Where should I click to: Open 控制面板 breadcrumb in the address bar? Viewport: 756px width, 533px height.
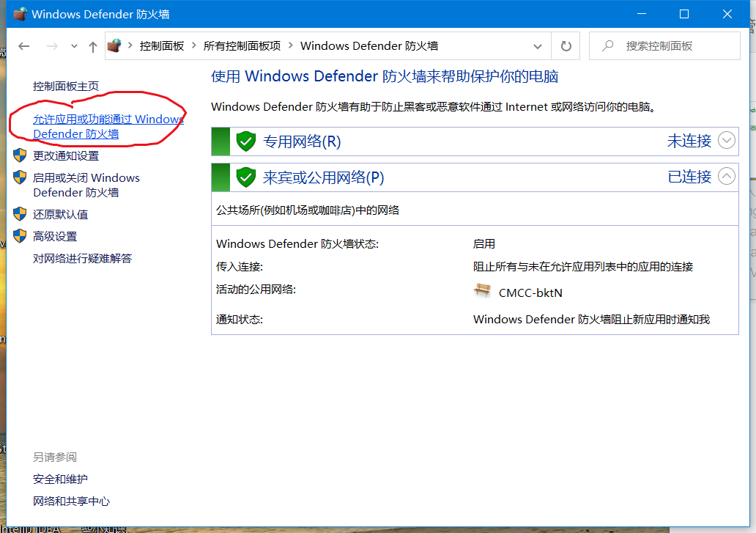click(161, 46)
